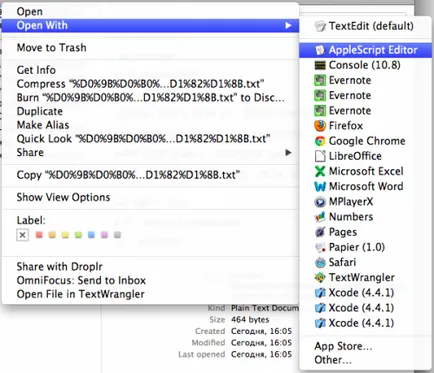Apply the gray label color
Image resolution: width=434 pixels, height=373 pixels.
pos(117,235)
